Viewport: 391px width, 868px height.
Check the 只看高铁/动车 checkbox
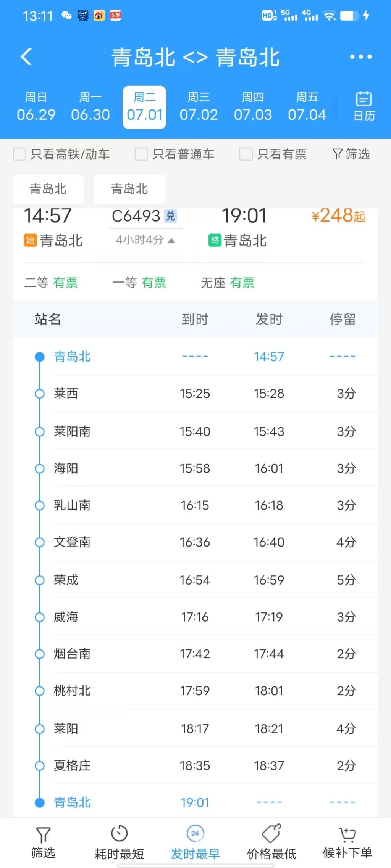[x=20, y=154]
